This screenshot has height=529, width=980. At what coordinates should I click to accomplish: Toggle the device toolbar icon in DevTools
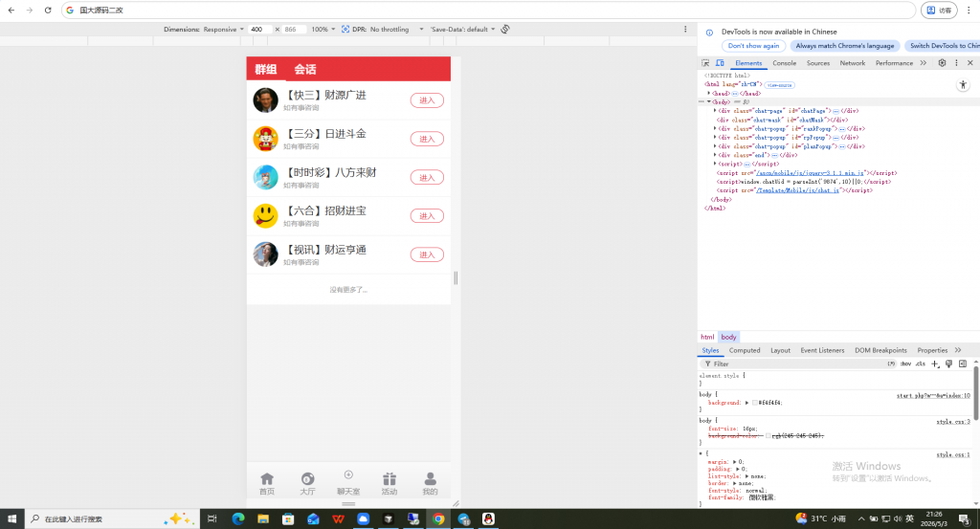pos(720,63)
